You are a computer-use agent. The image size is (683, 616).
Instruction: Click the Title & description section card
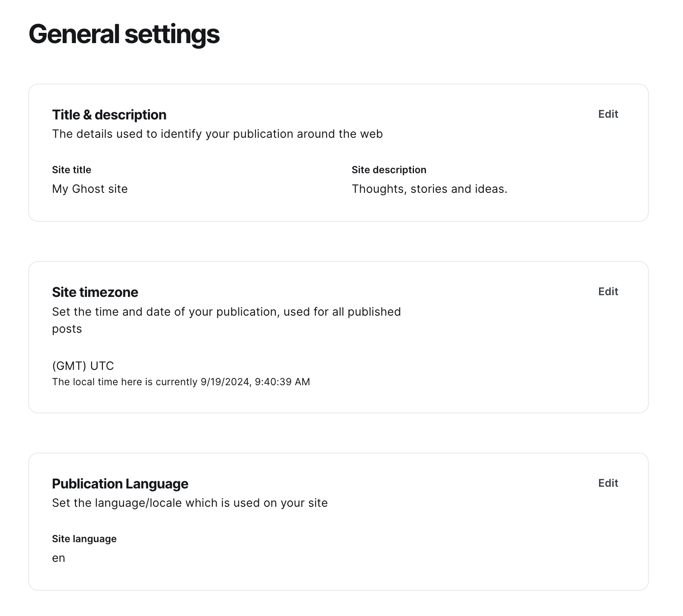pos(338,152)
